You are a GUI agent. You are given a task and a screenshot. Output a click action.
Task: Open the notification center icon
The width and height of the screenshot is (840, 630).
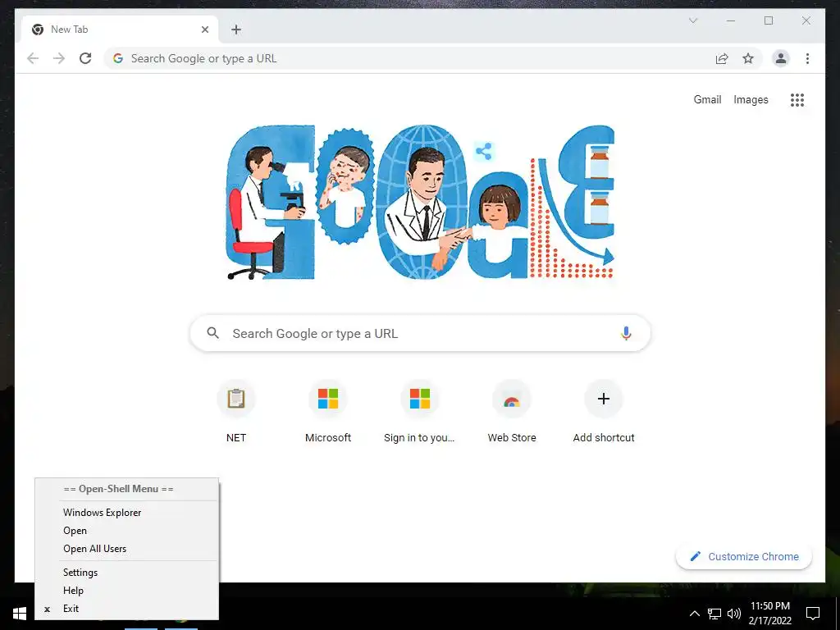tap(813, 614)
